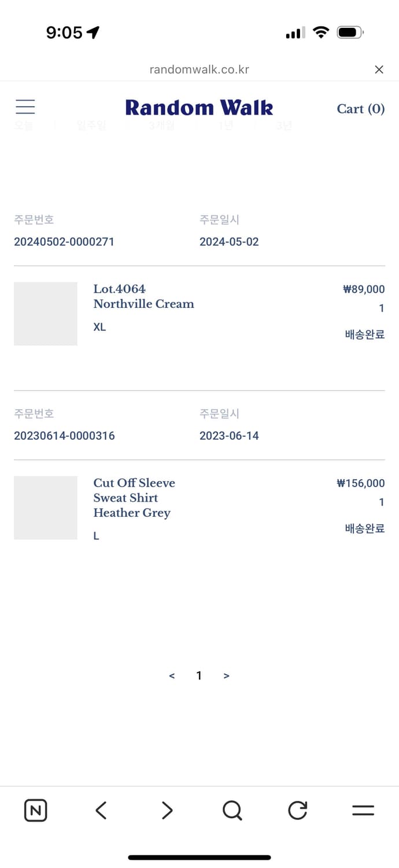Close the in-app browser with the X
This screenshot has width=399, height=868.
(x=379, y=69)
